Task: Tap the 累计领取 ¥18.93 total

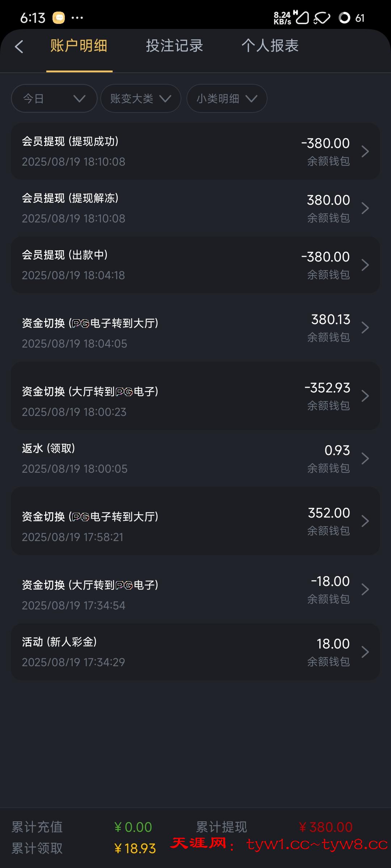Action: (135, 848)
